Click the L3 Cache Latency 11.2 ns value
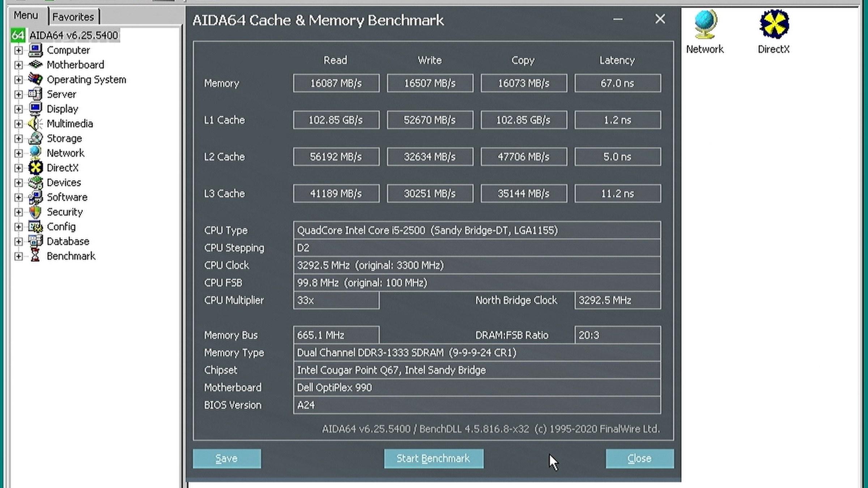 (x=618, y=193)
